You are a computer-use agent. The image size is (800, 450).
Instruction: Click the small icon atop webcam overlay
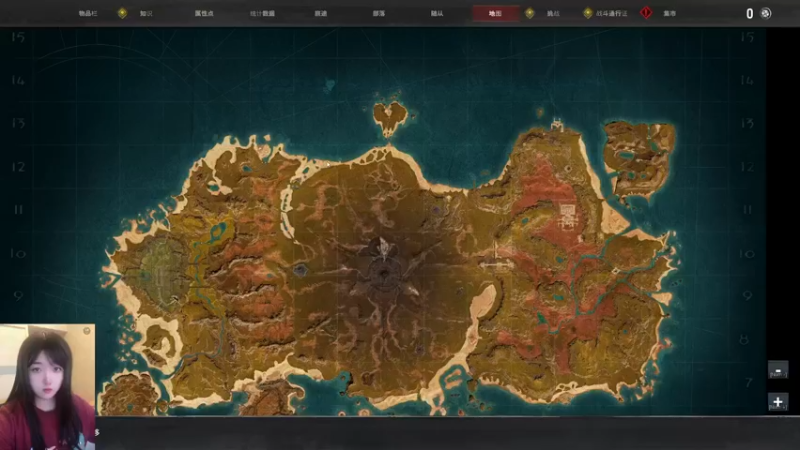[x=87, y=331]
